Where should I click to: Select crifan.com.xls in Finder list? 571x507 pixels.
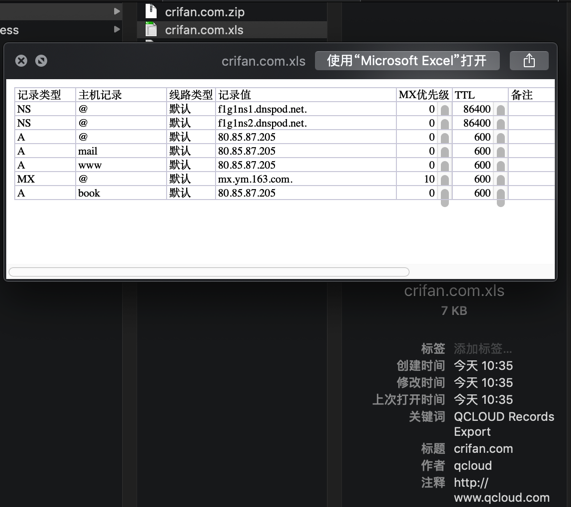pos(232,30)
